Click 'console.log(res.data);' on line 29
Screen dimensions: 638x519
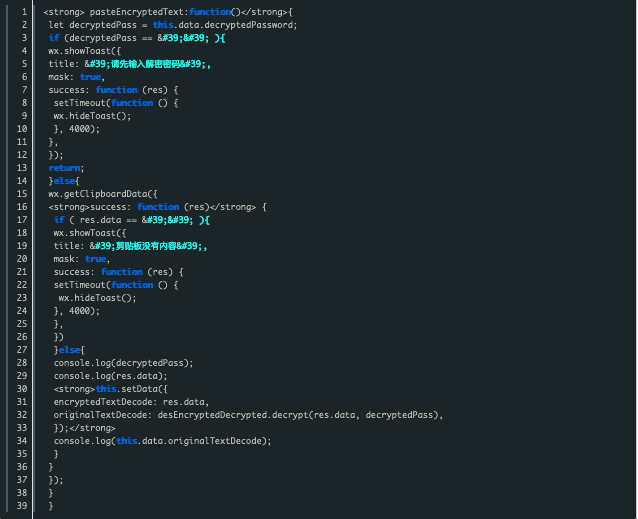coord(111,376)
